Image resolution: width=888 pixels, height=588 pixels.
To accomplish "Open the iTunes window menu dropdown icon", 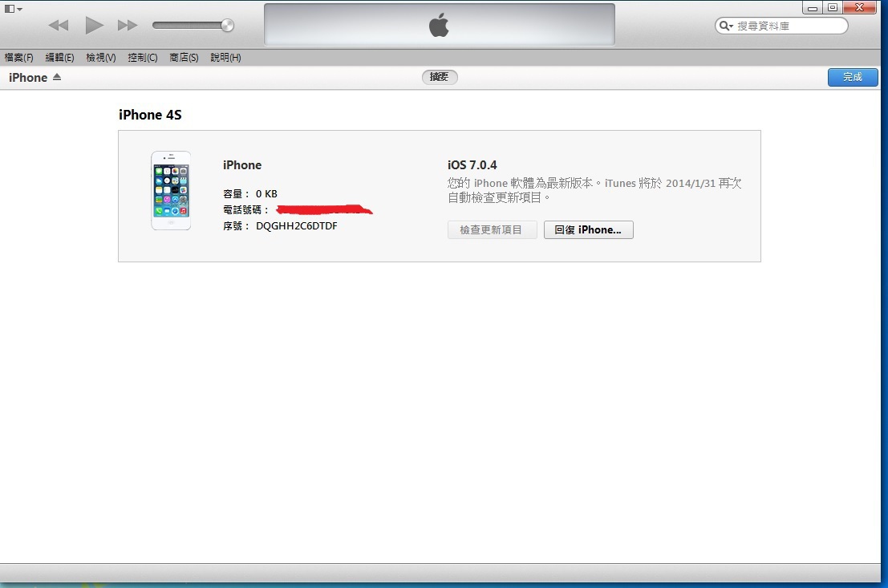I will click(x=13, y=9).
